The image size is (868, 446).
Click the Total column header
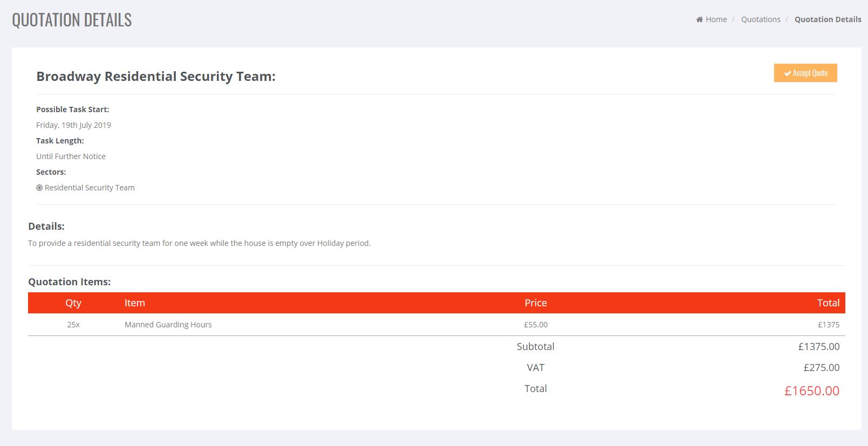[x=828, y=303]
